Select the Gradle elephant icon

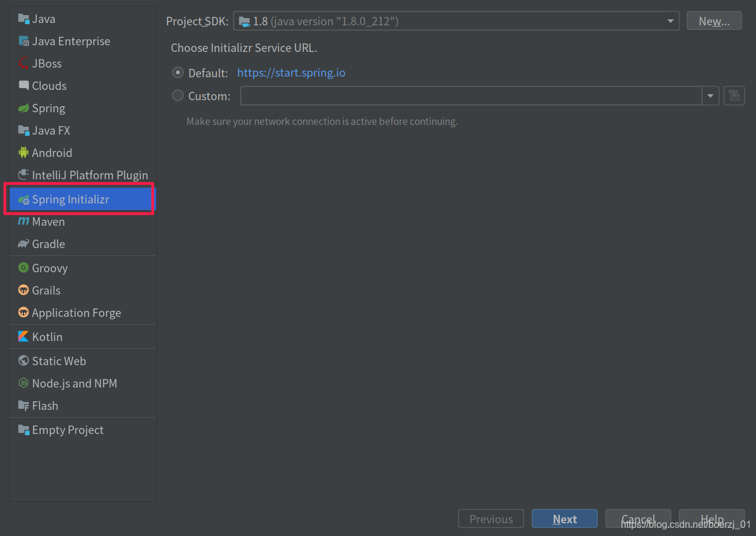24,244
